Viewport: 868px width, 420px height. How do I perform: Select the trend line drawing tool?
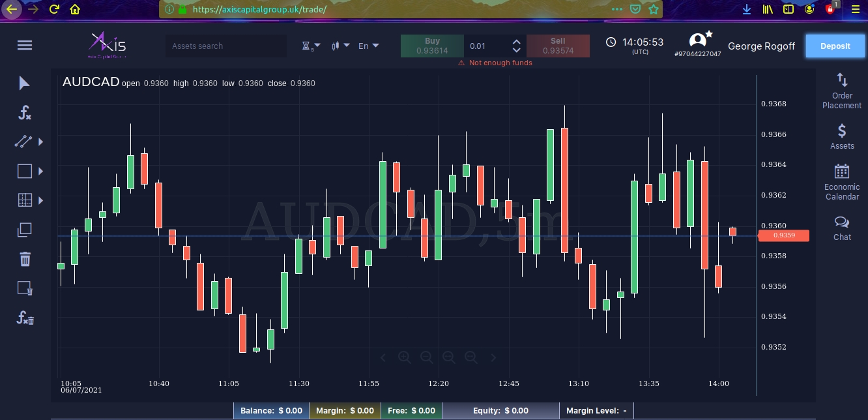pyautogui.click(x=23, y=142)
